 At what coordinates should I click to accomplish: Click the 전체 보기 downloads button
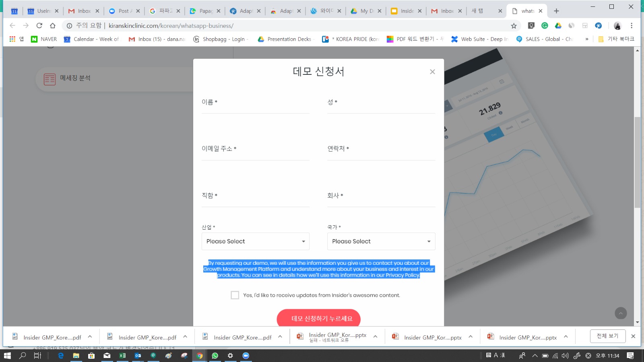point(607,336)
